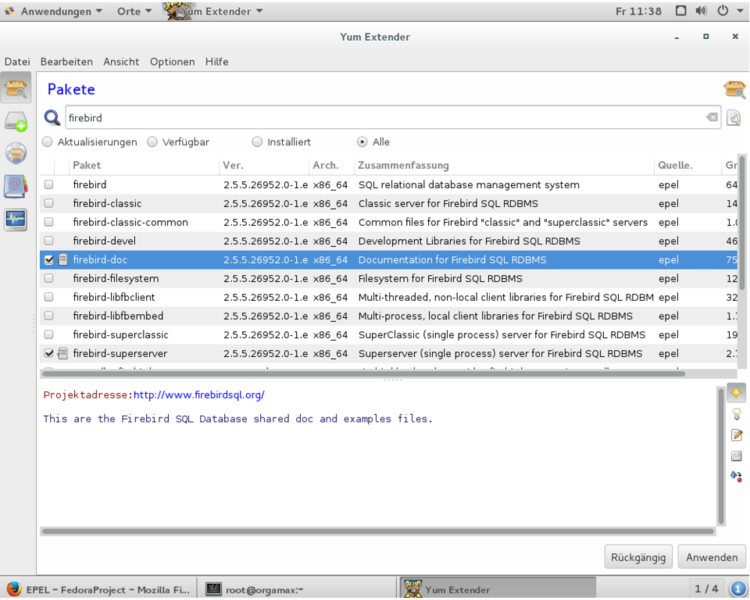Open search options icon beside search field
Screen dimensions: 750x600
click(x=733, y=117)
